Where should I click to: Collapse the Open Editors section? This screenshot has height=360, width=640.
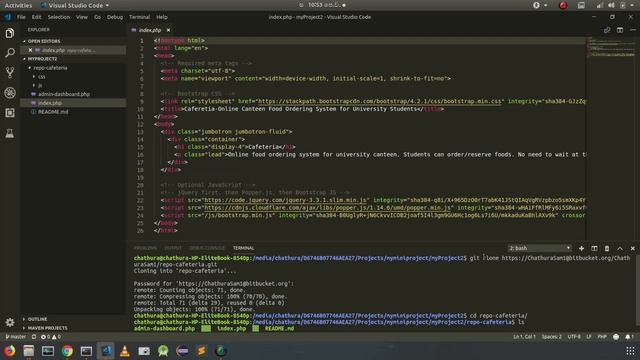tap(43, 41)
